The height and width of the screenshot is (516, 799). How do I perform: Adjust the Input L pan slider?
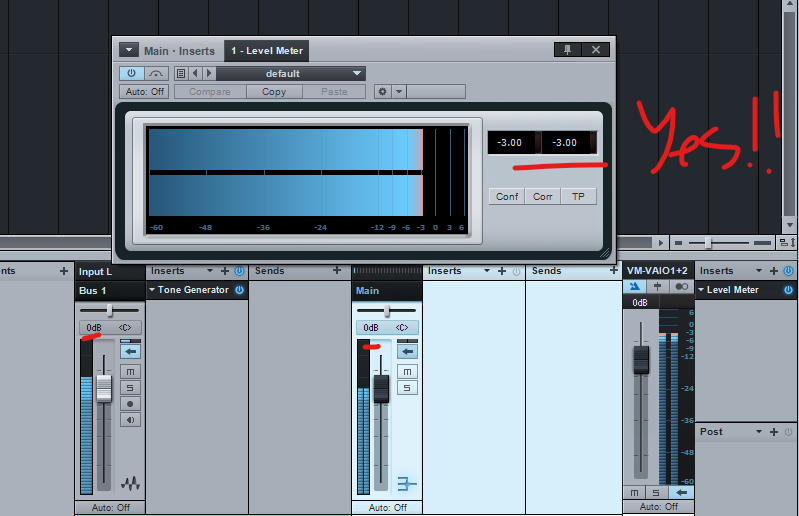[110, 310]
